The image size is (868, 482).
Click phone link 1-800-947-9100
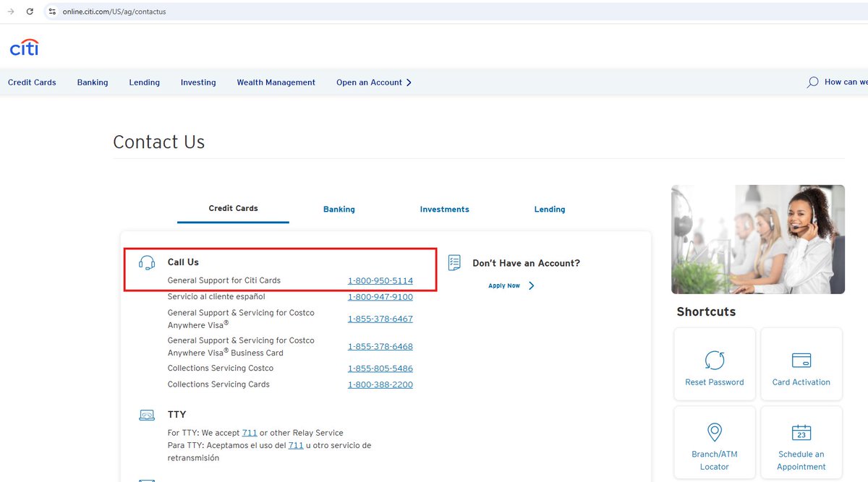(x=380, y=297)
